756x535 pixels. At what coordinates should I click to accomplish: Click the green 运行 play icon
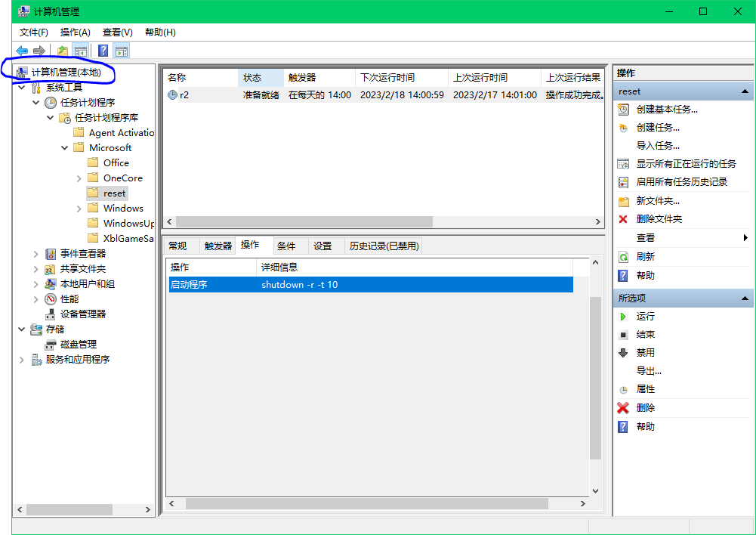pos(623,317)
